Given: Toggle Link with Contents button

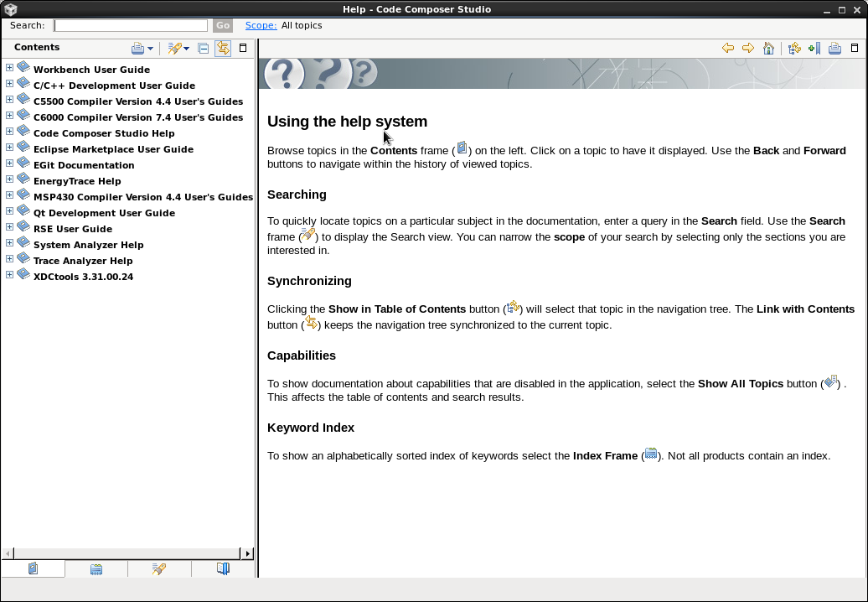Looking at the screenshot, I should tap(223, 48).
